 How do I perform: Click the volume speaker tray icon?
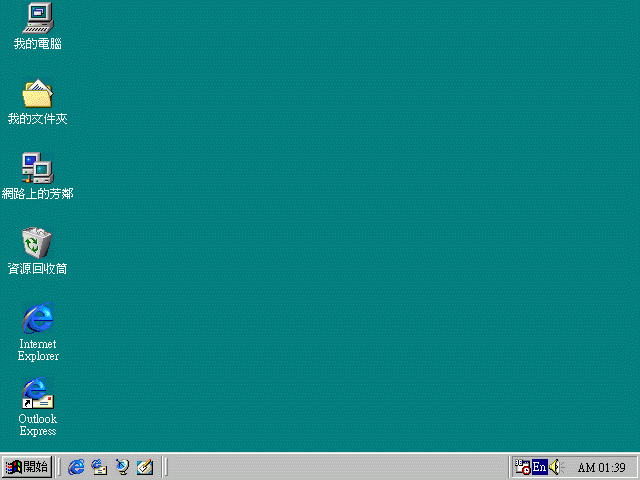pyautogui.click(x=556, y=467)
